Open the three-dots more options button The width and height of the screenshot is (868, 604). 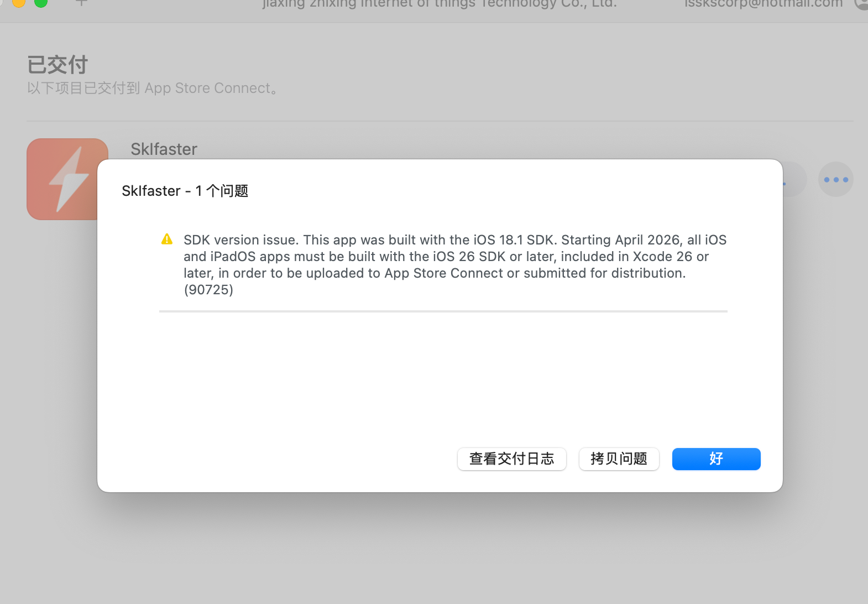click(x=835, y=179)
